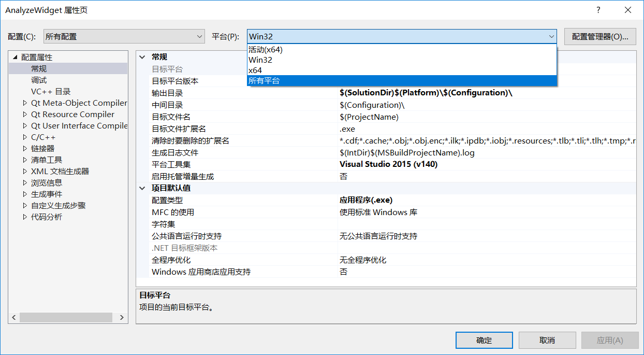Select the 公共语言运行时支持 property label

point(186,236)
